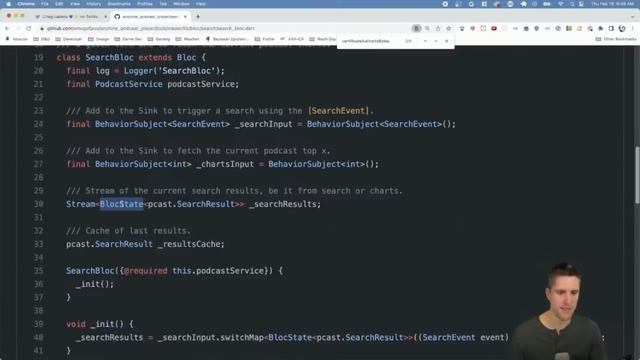Viewport: 640px width, 360px height.
Task: Open the Game Dev bookmarks folder
Action: coord(129,39)
